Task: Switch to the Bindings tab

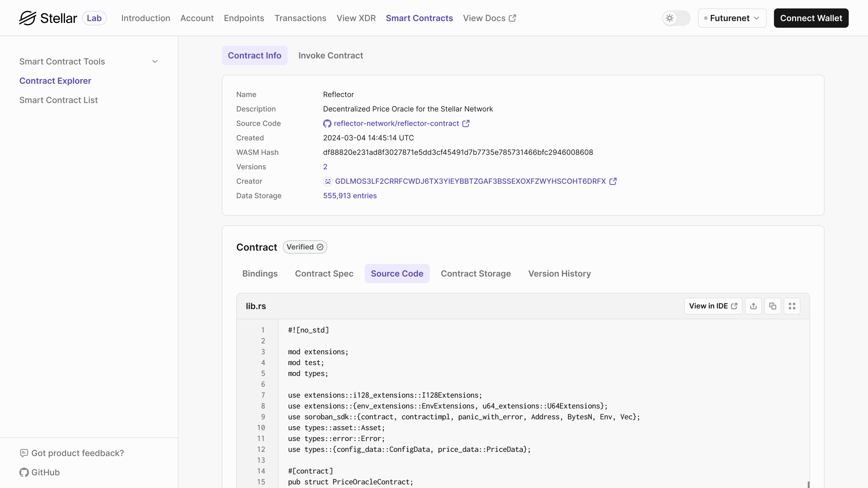Action: tap(260, 274)
